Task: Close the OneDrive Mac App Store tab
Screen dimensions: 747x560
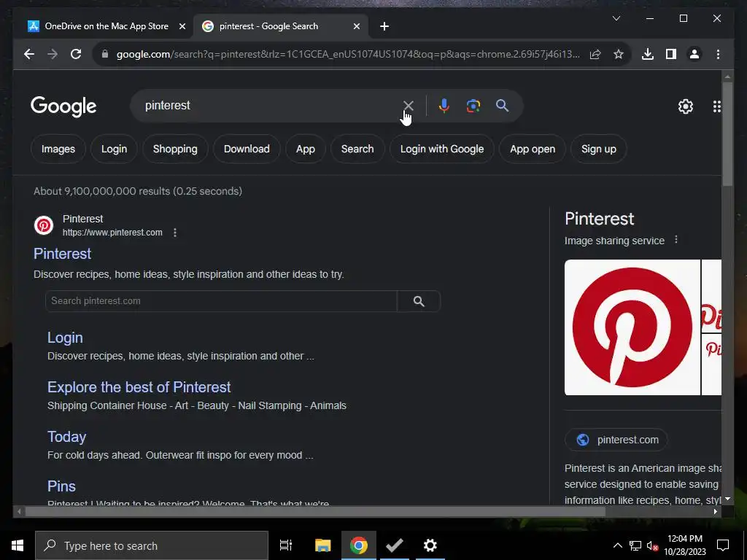Action: pos(182,26)
